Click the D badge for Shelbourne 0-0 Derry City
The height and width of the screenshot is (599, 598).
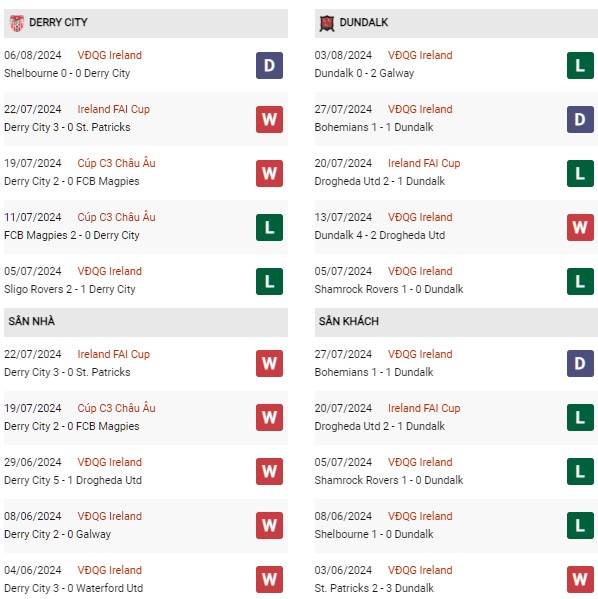click(x=269, y=65)
